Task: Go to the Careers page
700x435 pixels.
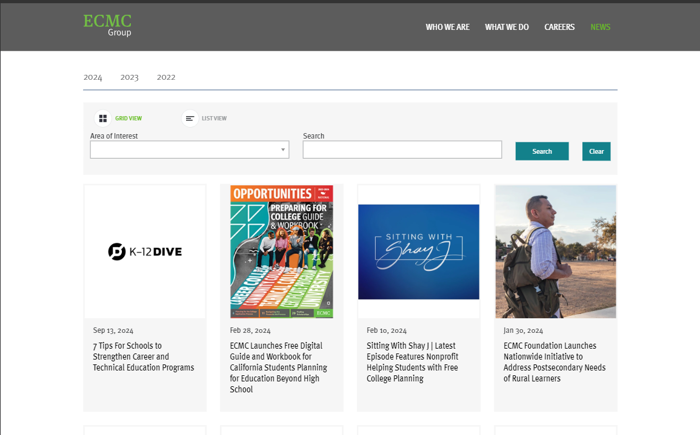Action: [x=559, y=27]
